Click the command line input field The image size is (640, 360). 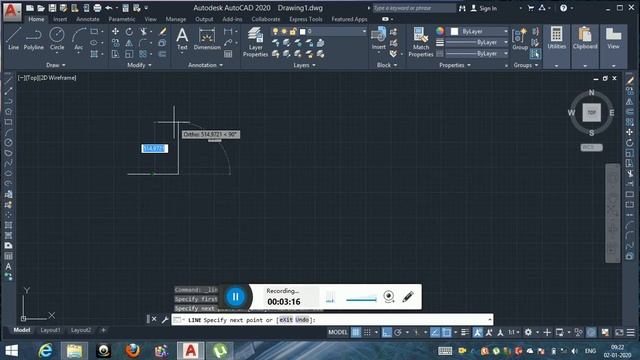point(333,320)
